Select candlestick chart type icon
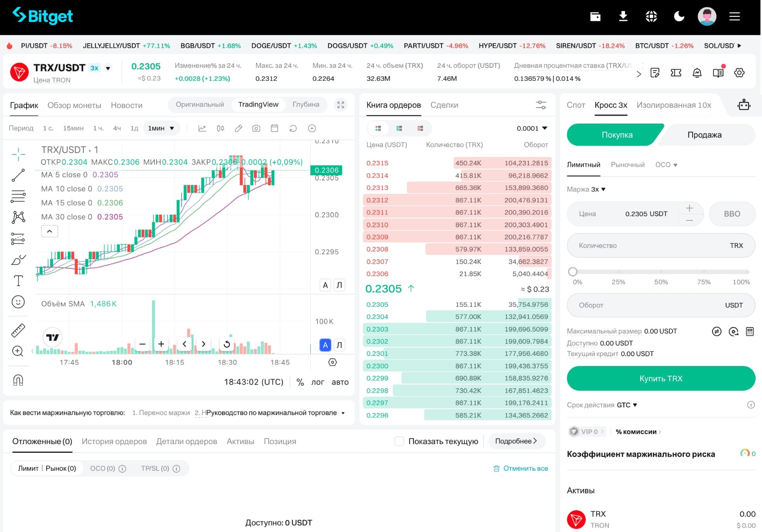The height and width of the screenshot is (532, 762). click(x=221, y=128)
